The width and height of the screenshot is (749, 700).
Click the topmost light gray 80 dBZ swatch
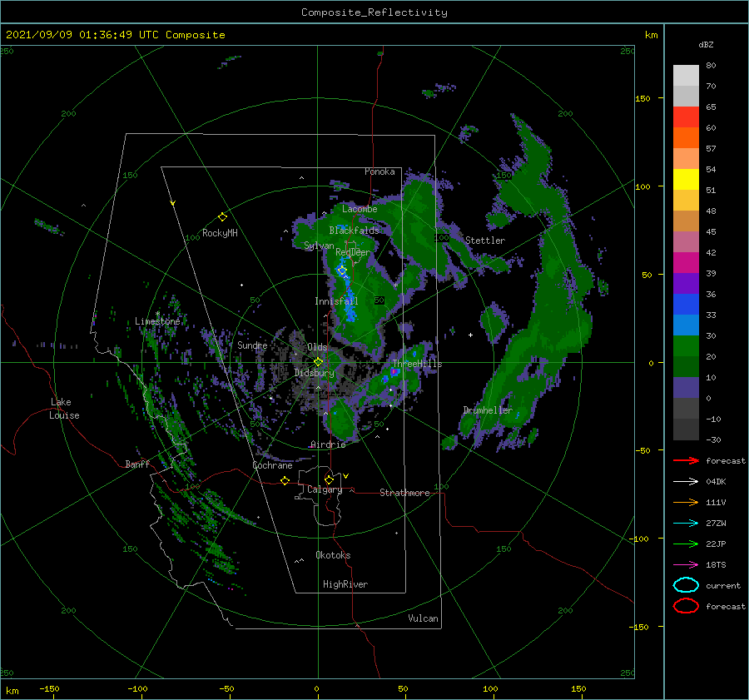pyautogui.click(x=686, y=76)
